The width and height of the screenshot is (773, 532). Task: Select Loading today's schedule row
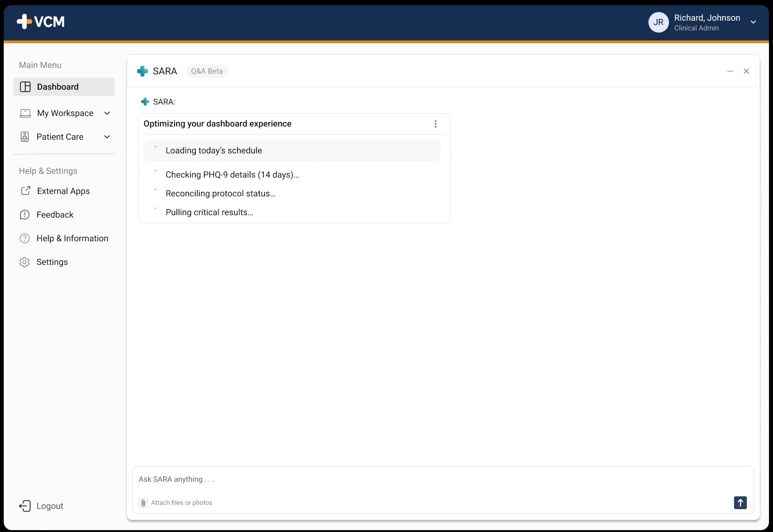pyautogui.click(x=292, y=151)
